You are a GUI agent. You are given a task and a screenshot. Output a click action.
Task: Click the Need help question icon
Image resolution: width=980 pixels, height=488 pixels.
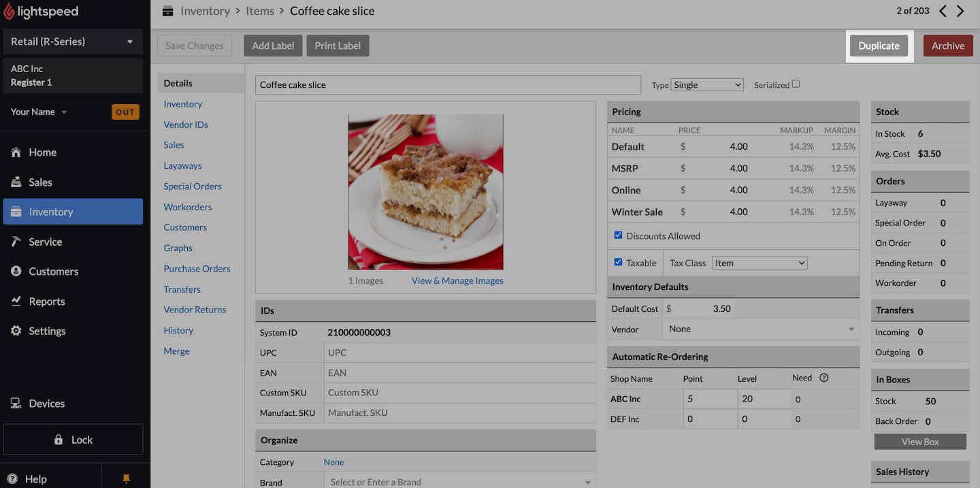(823, 378)
